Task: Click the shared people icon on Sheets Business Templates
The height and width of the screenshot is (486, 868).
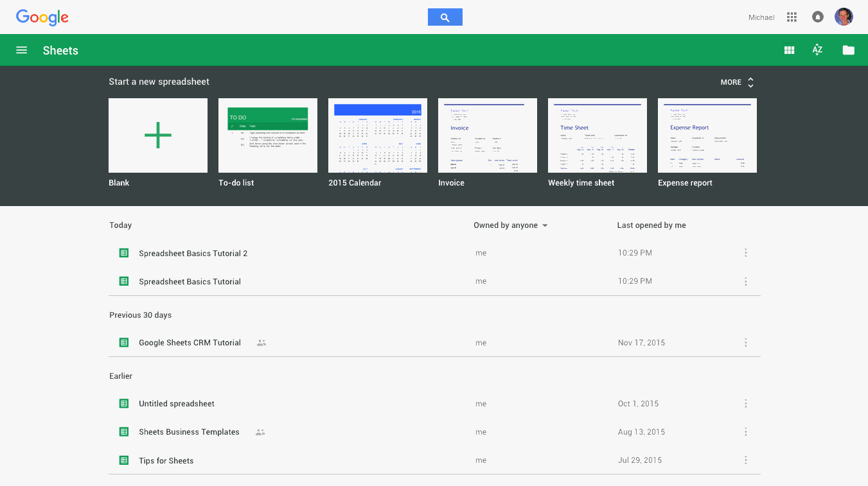Action: click(x=260, y=432)
